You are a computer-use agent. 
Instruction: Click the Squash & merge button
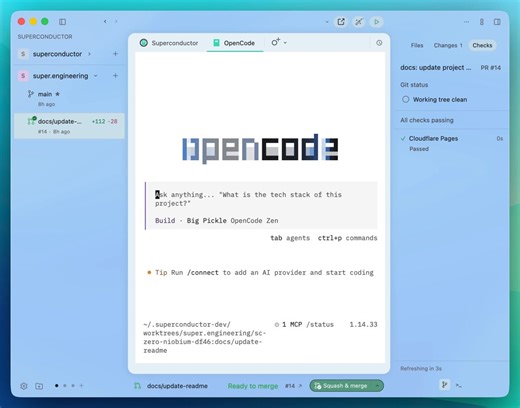click(341, 386)
